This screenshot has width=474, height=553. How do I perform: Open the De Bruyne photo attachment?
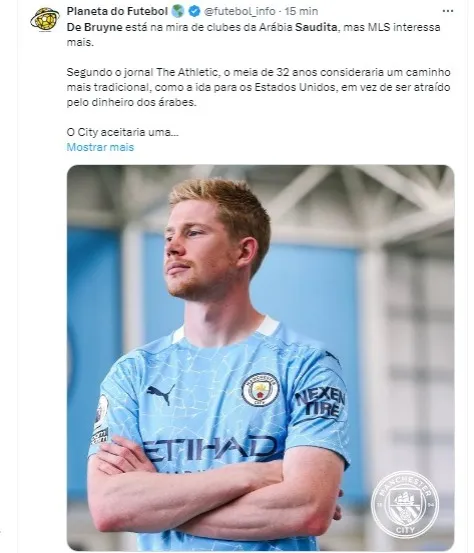[260, 357]
